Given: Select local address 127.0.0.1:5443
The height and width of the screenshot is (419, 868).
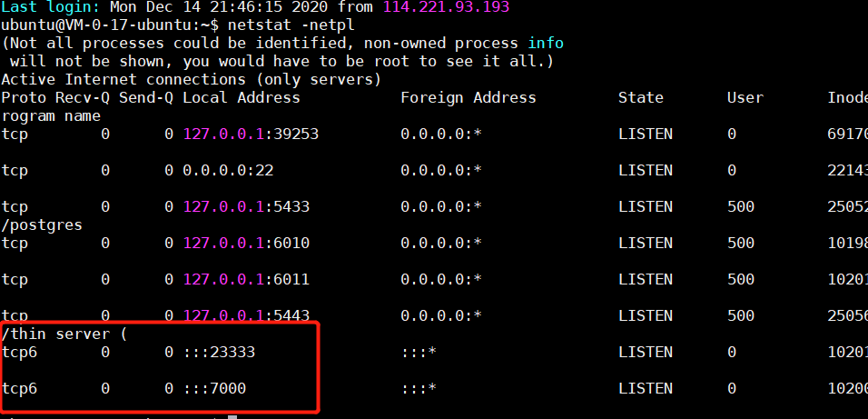Looking at the screenshot, I should point(246,315).
